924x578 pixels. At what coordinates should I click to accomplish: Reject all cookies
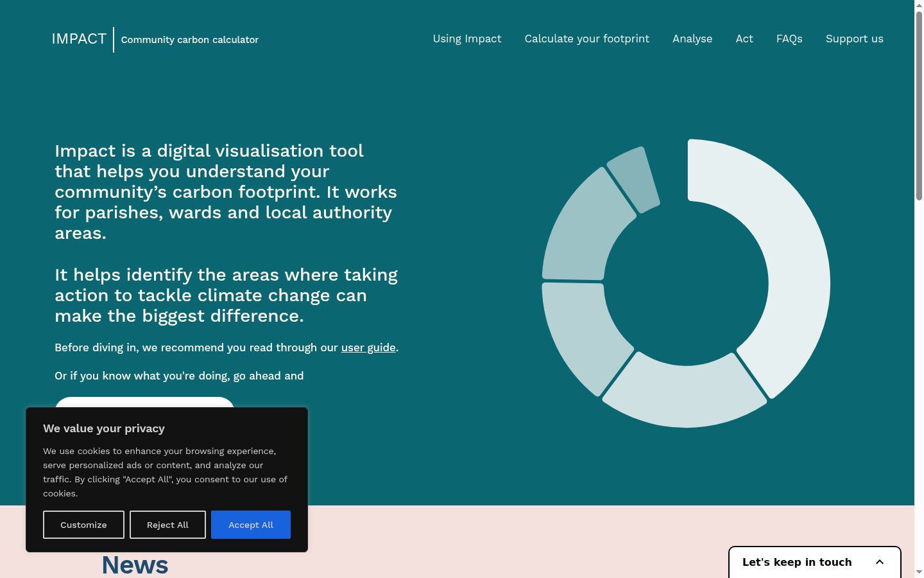click(167, 525)
